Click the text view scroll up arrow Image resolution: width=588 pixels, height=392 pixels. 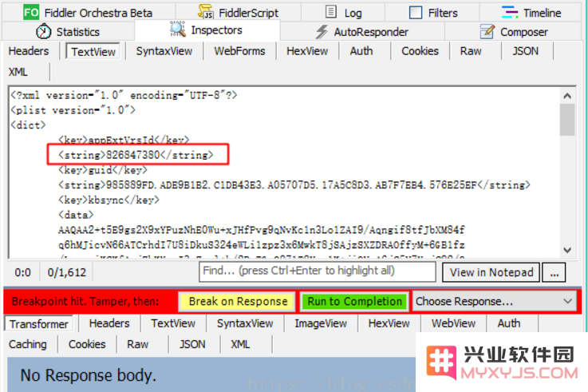[x=567, y=96]
